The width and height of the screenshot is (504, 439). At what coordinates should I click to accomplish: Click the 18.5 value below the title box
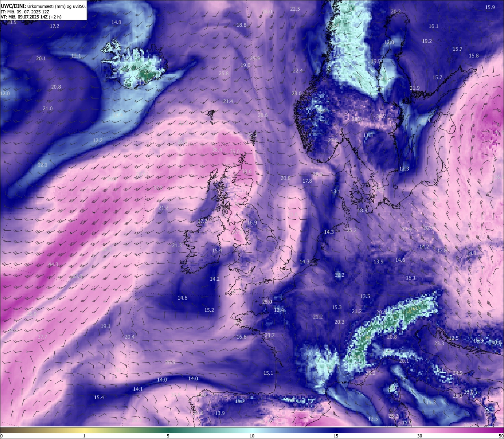11,22
